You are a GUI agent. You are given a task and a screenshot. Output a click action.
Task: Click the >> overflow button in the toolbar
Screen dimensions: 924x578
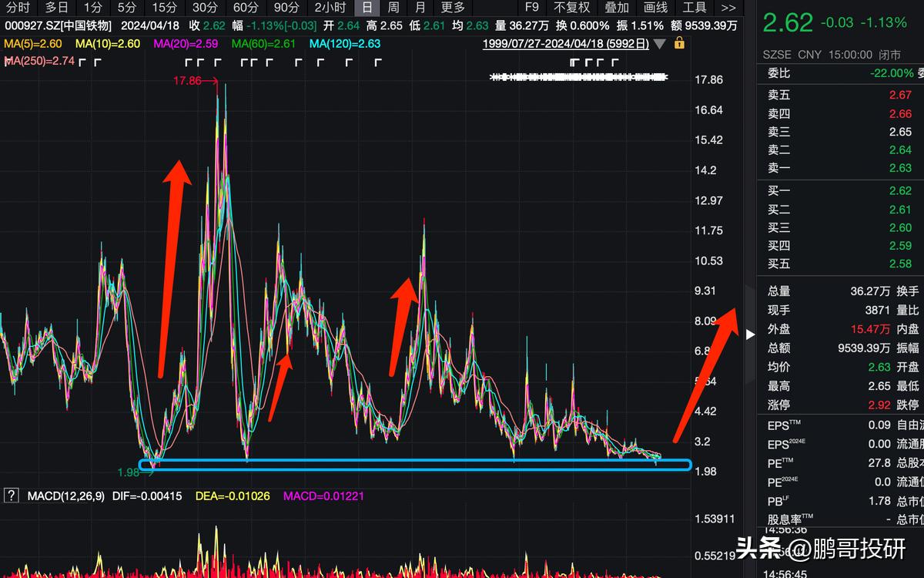[728, 8]
